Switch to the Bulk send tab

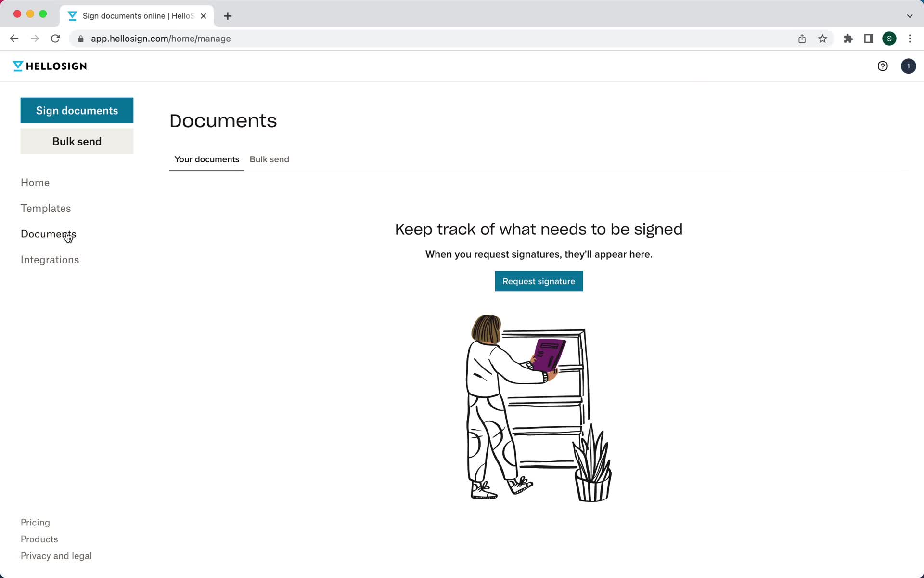270,159
